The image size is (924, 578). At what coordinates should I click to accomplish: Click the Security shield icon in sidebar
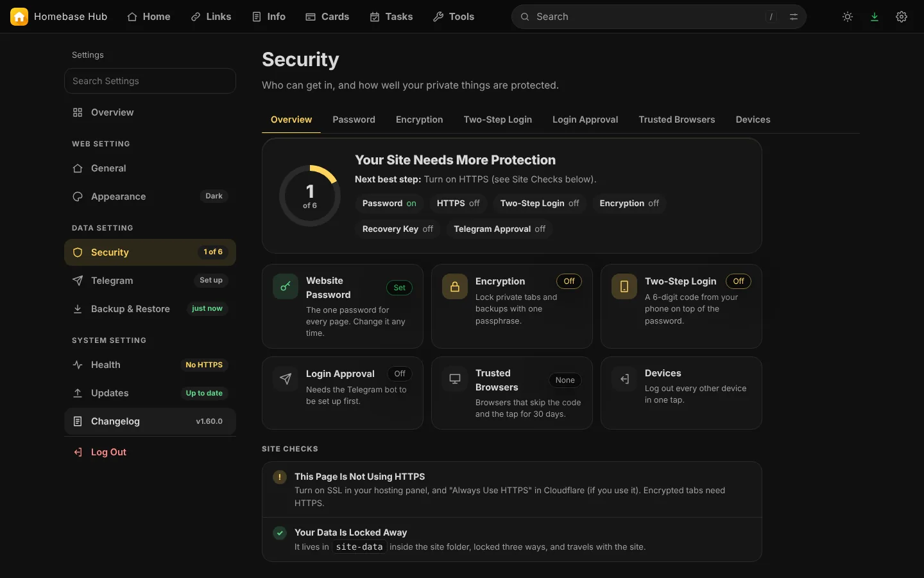pyautogui.click(x=78, y=252)
